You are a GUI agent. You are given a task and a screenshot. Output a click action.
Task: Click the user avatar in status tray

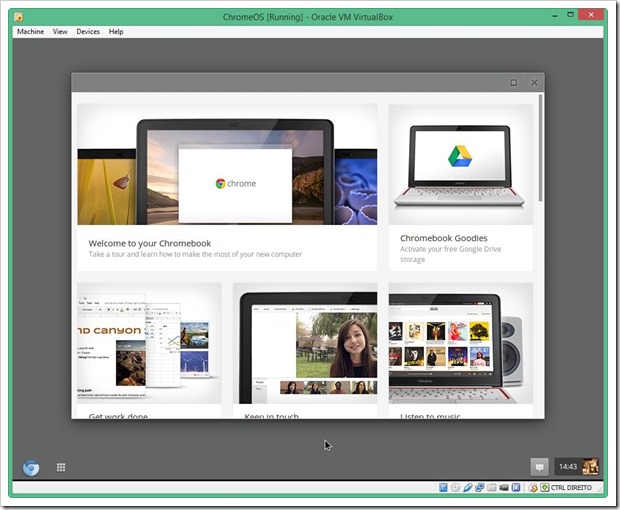590,467
